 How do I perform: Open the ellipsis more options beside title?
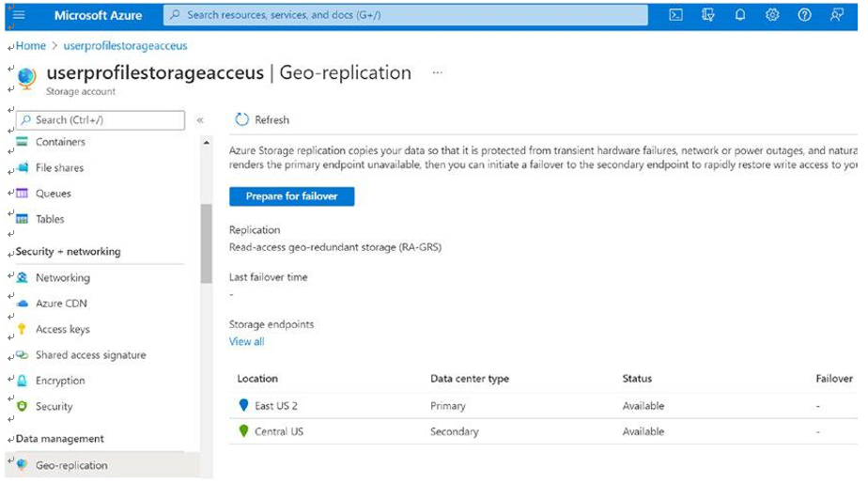pos(438,72)
